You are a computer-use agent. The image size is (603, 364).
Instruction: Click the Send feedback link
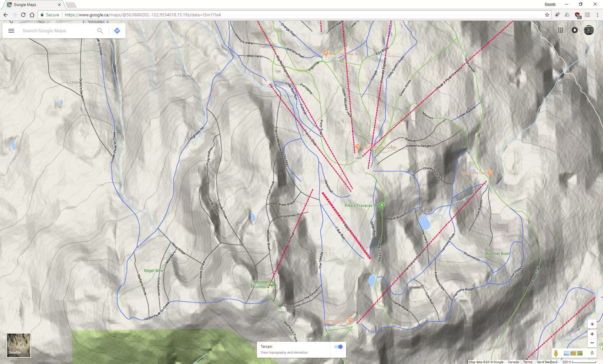tap(547, 362)
